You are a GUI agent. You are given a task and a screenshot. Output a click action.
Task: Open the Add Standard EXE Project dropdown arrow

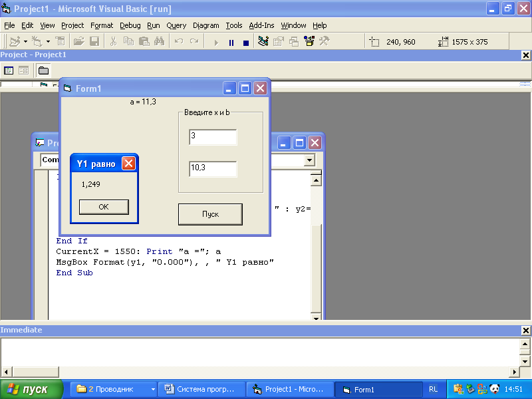coord(25,42)
